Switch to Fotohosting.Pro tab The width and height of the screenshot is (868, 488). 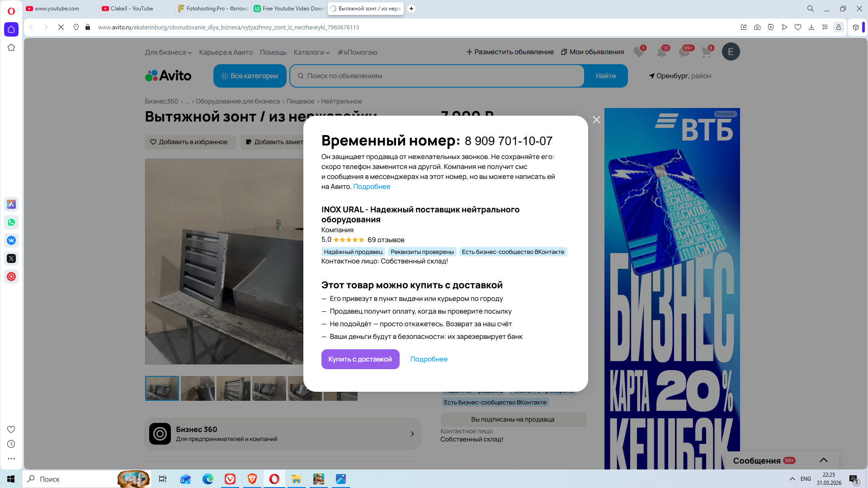point(212,9)
